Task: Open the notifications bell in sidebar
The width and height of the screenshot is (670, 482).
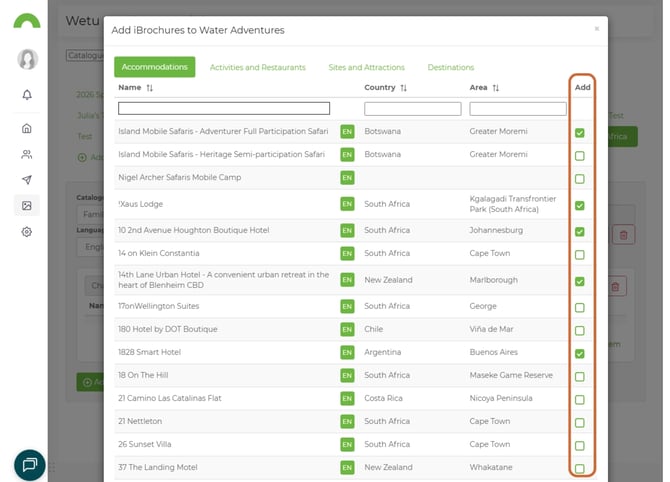Action: (x=27, y=94)
